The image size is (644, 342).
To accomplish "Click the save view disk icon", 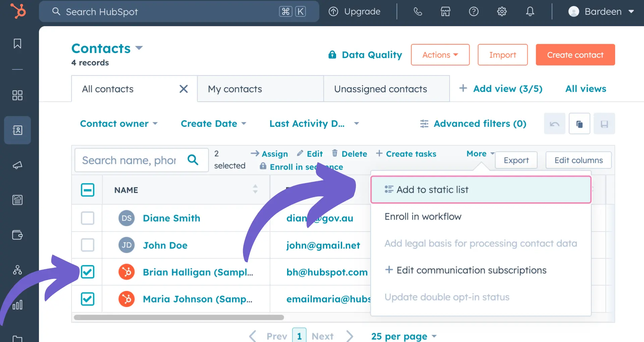I will point(604,124).
